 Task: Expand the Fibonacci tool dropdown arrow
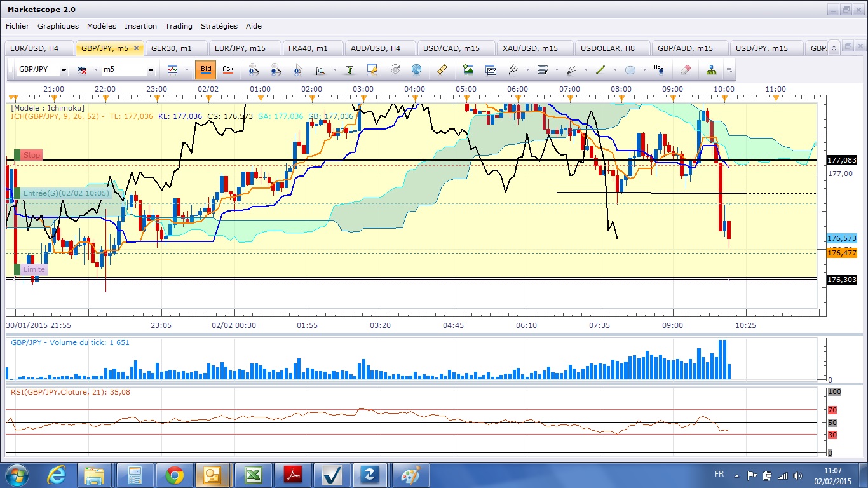pyautogui.click(x=556, y=70)
